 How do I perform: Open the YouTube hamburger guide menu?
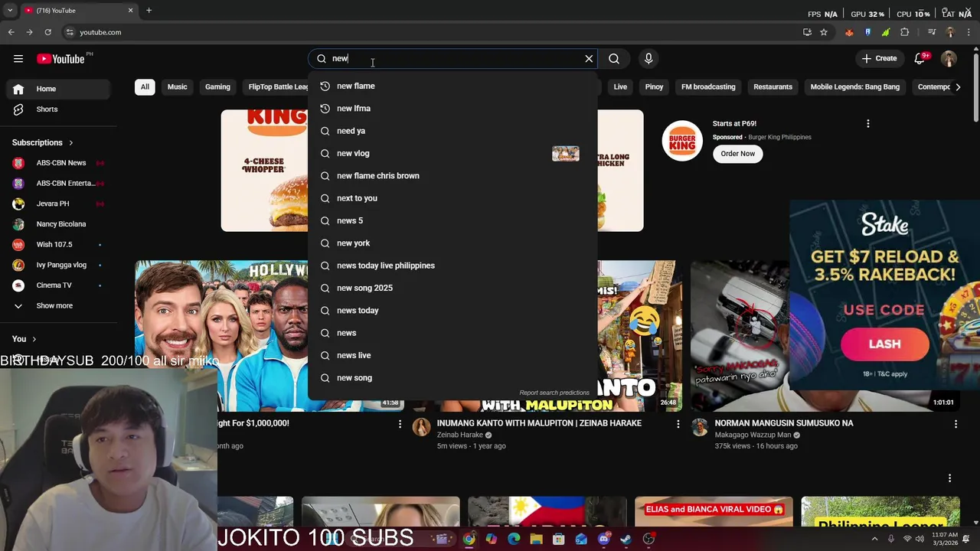(18, 59)
